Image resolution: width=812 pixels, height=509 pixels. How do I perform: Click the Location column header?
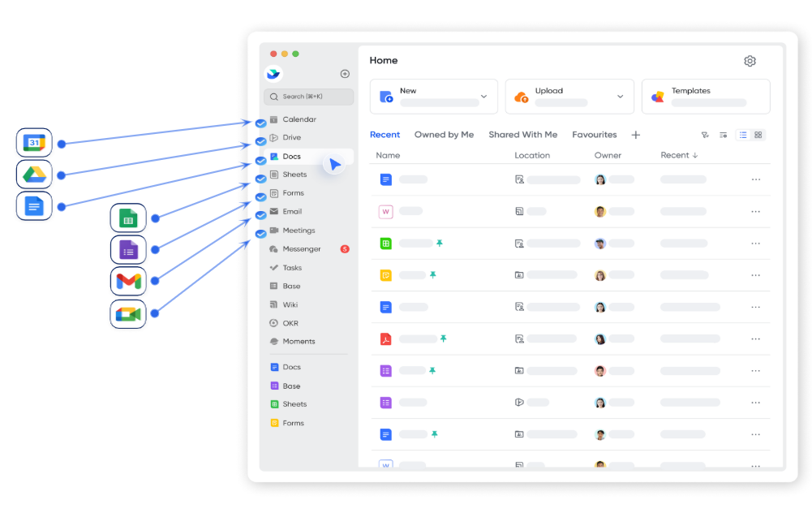click(x=532, y=155)
